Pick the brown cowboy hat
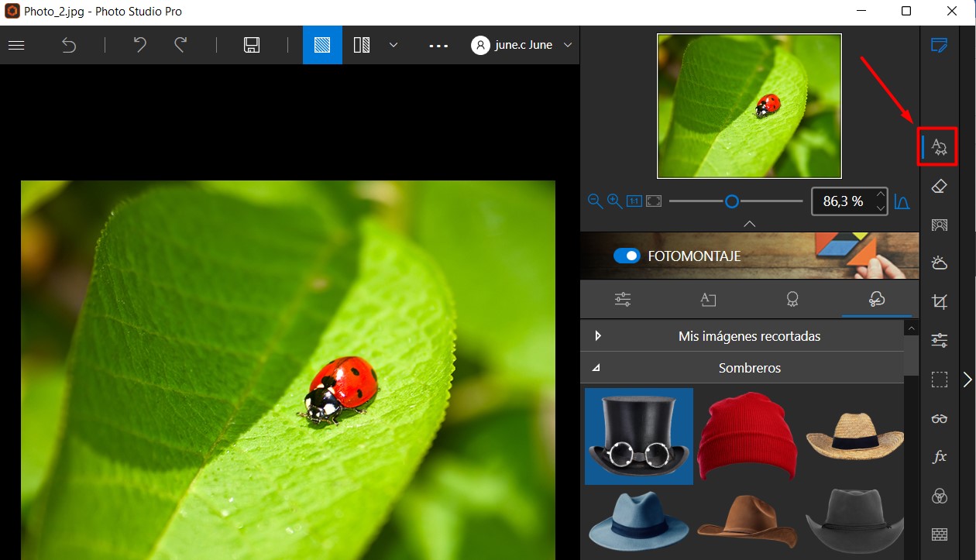This screenshot has width=976, height=560. (x=747, y=520)
